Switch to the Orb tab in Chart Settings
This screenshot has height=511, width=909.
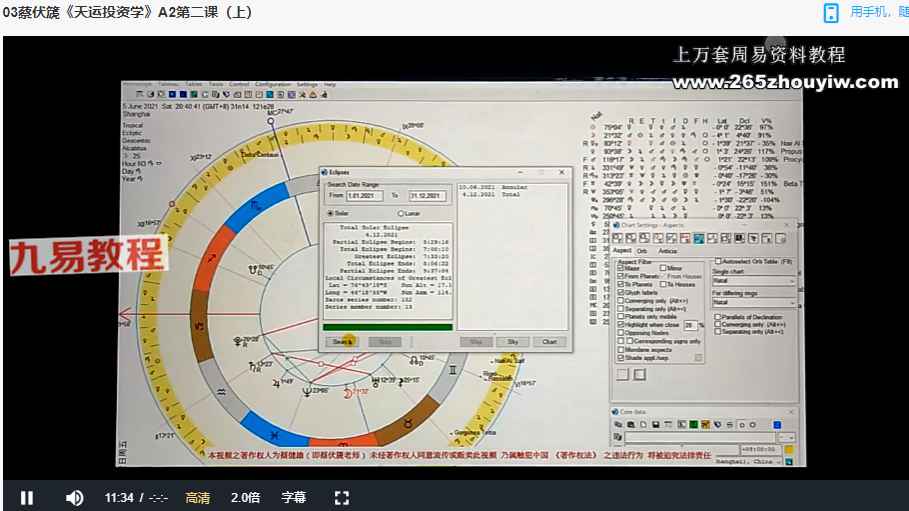pyautogui.click(x=642, y=251)
